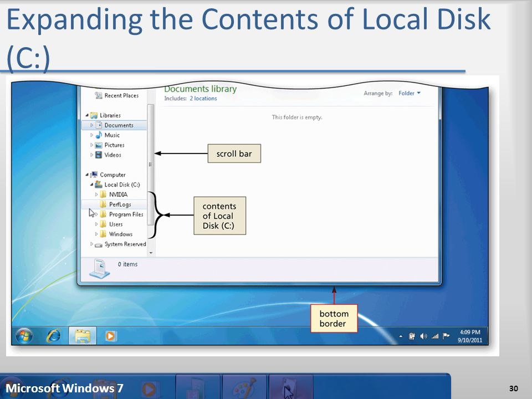Expand the NVIDIA folder arrow
Viewport: 532px width, 399px height.
[x=96, y=195]
